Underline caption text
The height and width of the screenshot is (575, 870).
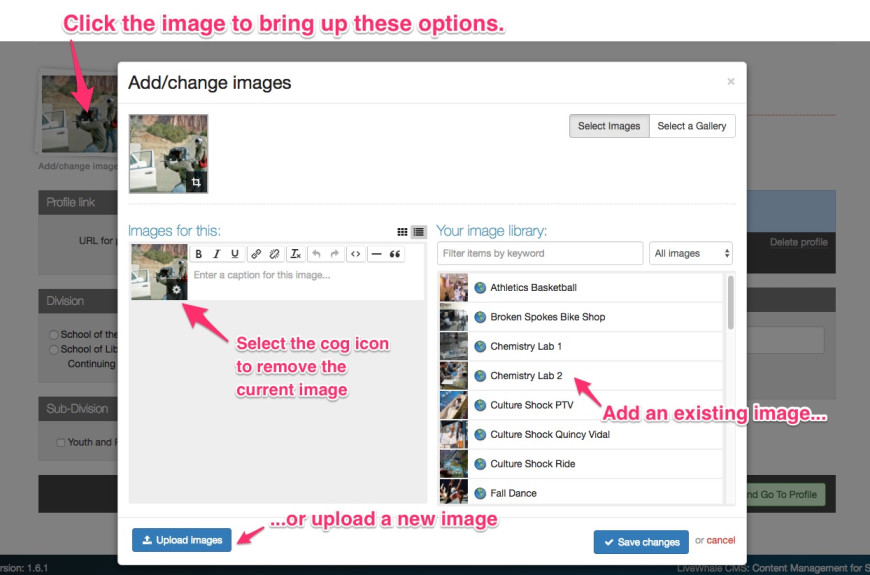point(235,254)
